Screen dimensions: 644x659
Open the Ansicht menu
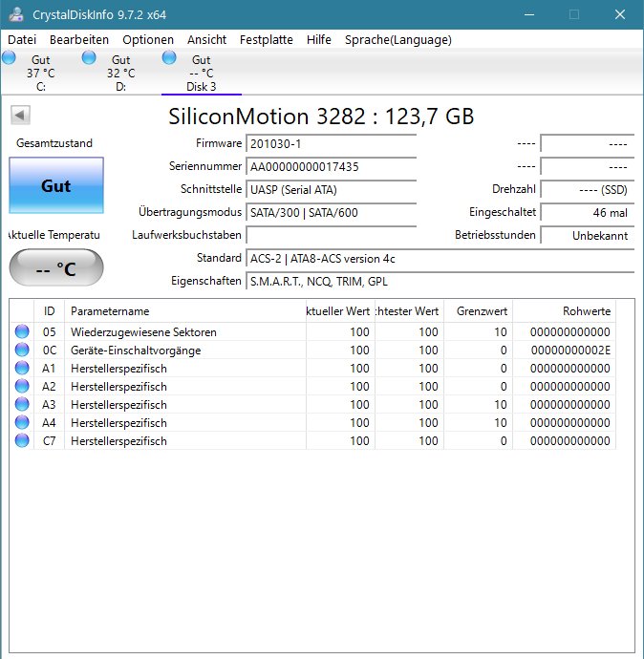tap(206, 39)
